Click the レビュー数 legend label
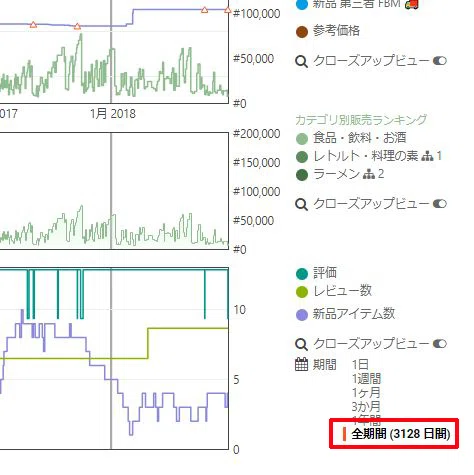The image size is (474, 475). pyautogui.click(x=342, y=291)
